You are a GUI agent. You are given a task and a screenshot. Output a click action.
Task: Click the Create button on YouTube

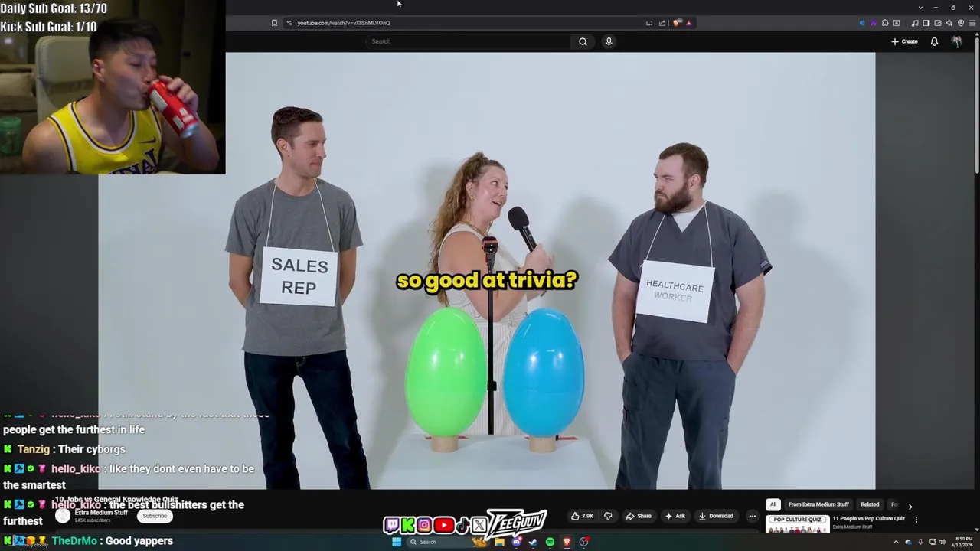point(904,41)
